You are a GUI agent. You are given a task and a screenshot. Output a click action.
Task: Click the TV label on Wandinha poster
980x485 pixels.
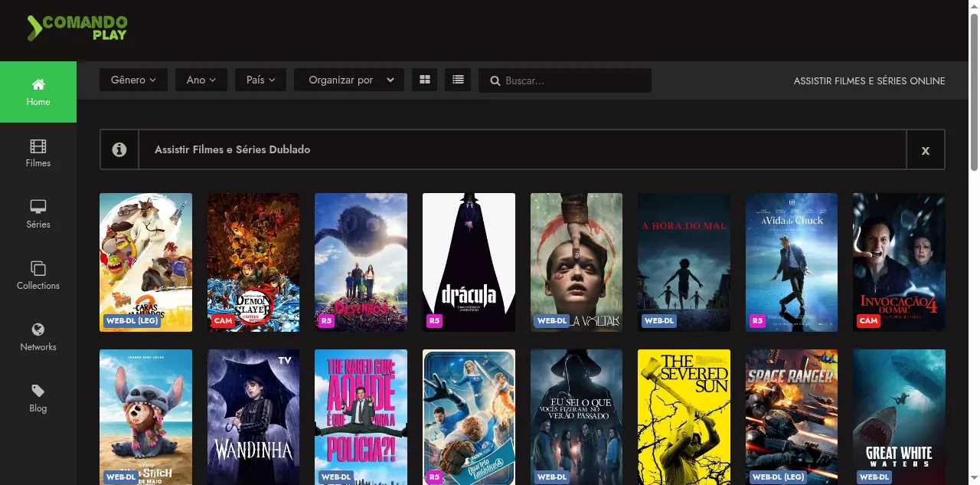(285, 360)
